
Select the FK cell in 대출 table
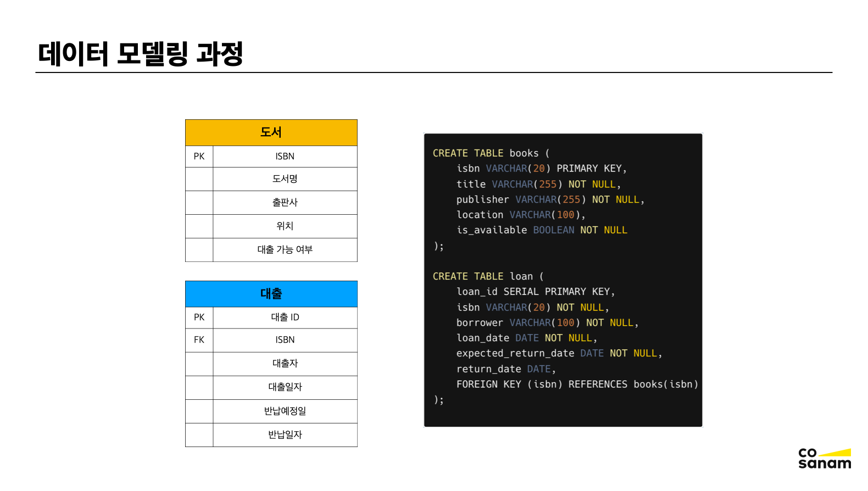pyautogui.click(x=199, y=340)
